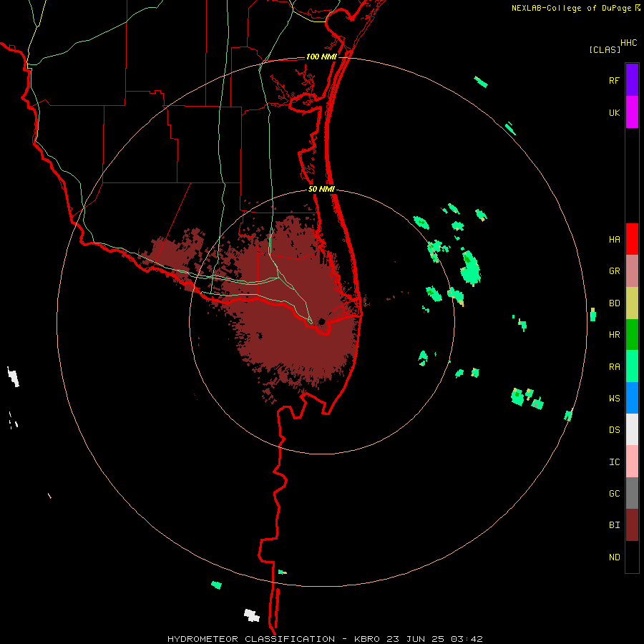644x644 pixels.
Task: Click the RF purple legend swatch
Action: coord(632,79)
